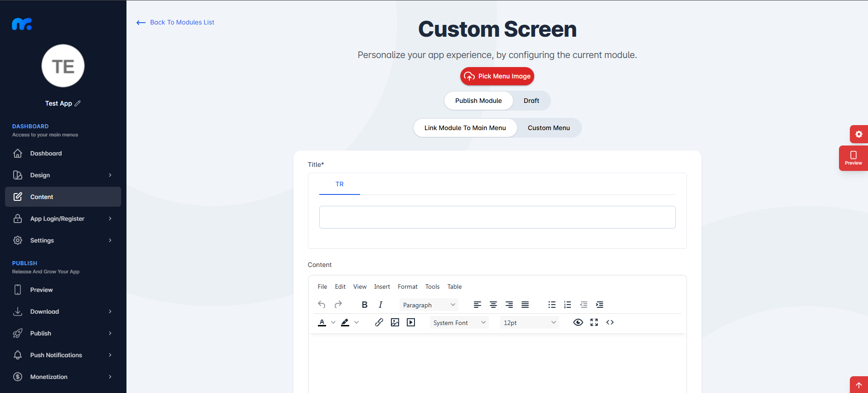
Task: Select Link Module To Main Menu option
Action: point(465,128)
